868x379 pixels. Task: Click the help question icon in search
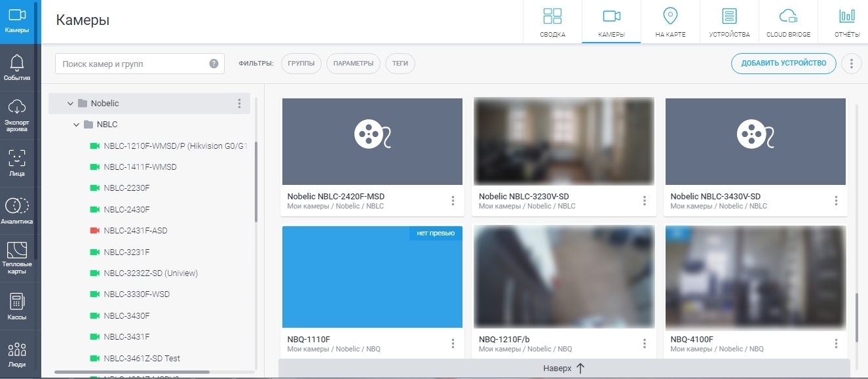pyautogui.click(x=214, y=64)
